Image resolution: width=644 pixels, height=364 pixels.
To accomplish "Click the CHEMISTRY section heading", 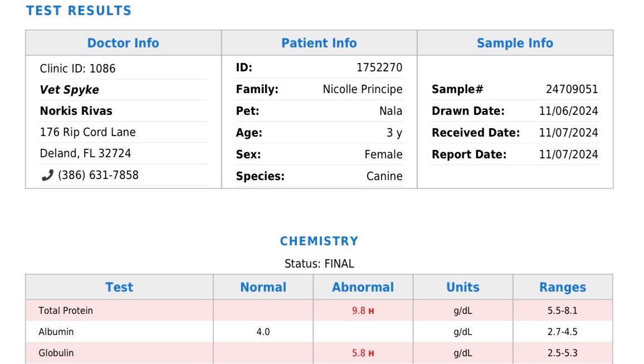I will (x=319, y=241).
